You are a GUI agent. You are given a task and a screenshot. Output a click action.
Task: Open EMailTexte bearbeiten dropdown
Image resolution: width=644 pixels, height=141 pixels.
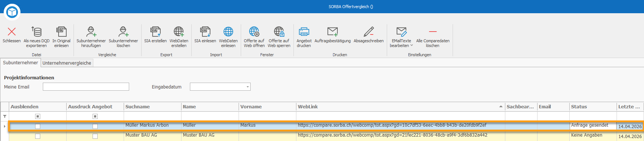(401, 37)
